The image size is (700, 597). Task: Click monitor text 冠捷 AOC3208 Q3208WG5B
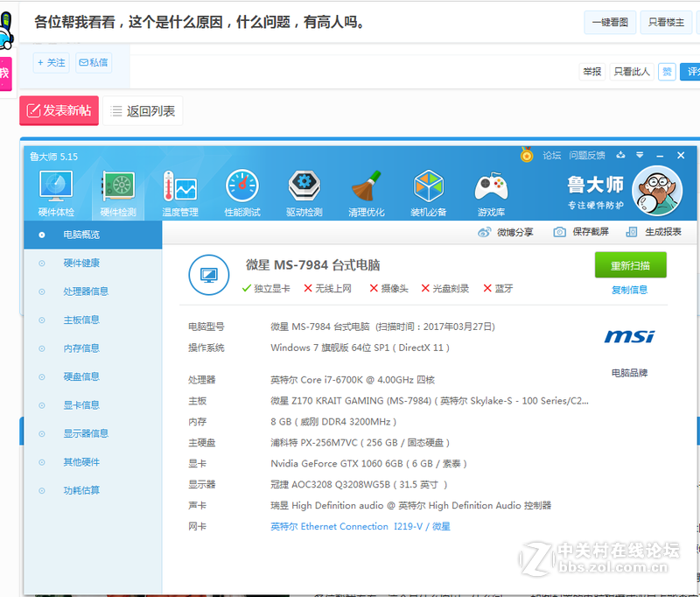(359, 484)
